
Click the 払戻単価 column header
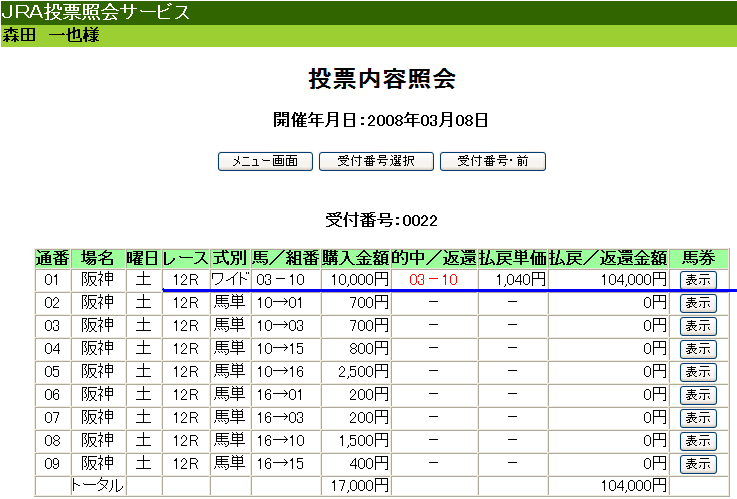coord(513,258)
